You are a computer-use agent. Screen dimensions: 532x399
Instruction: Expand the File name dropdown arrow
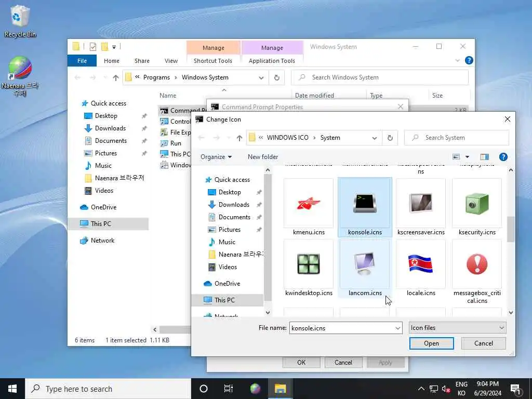pyautogui.click(x=397, y=328)
